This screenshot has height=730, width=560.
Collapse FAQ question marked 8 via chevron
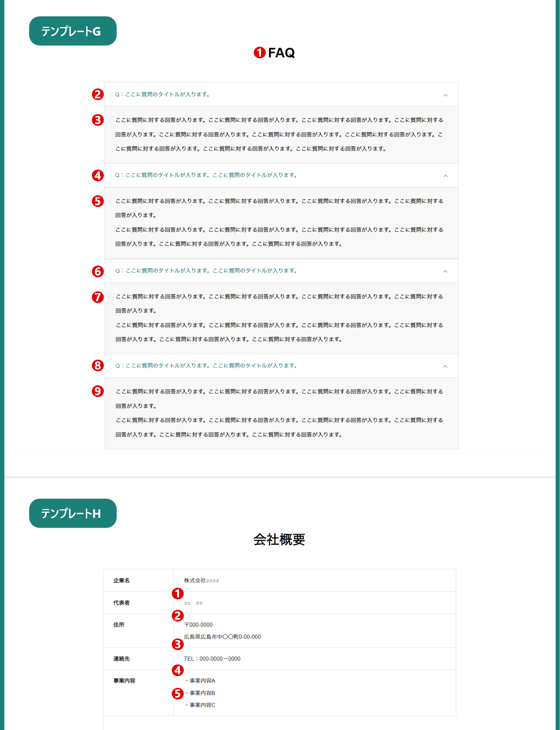pyautogui.click(x=445, y=367)
